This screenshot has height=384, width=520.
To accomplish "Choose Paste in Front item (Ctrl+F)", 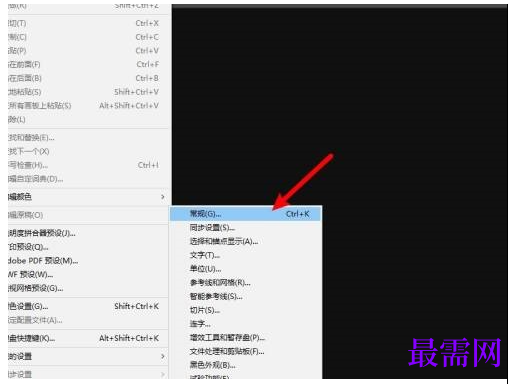I will point(88,64).
